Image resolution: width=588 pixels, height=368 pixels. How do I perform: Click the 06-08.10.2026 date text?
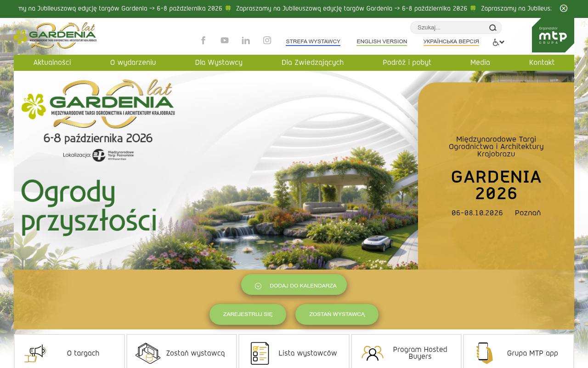pos(477,213)
